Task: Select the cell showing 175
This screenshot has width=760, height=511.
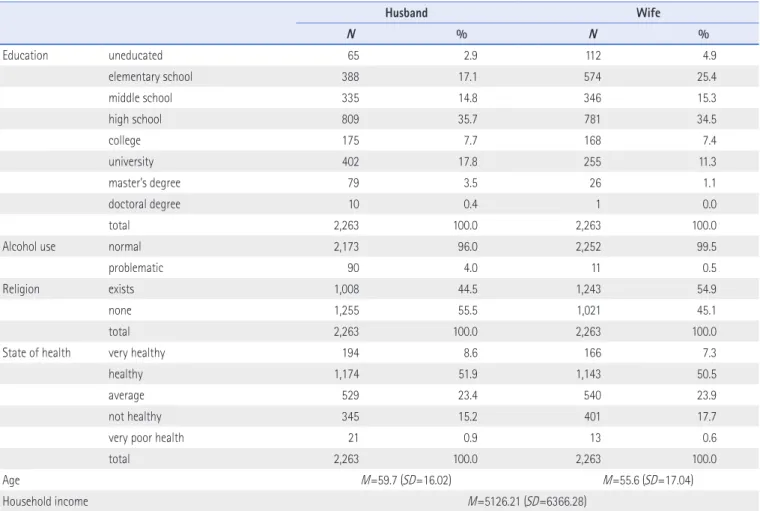Action: click(351, 141)
